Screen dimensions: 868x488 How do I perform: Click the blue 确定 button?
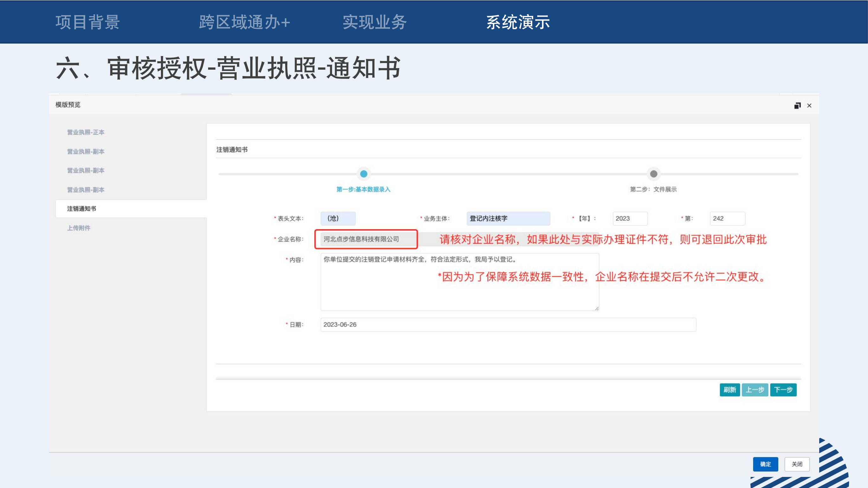[x=765, y=464]
